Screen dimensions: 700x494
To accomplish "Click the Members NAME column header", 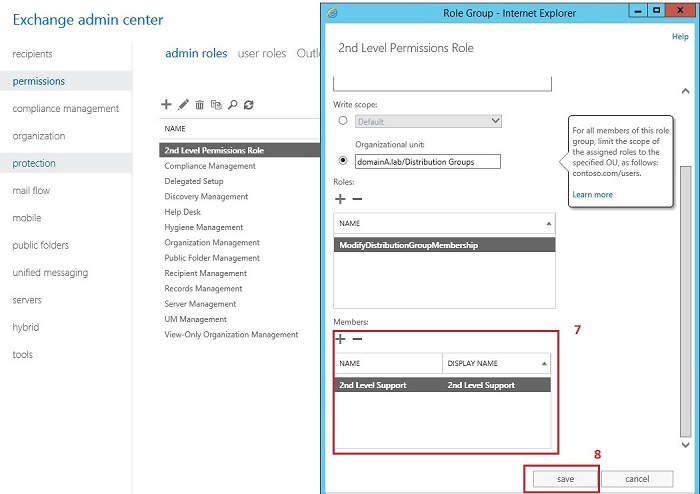I will [x=388, y=363].
